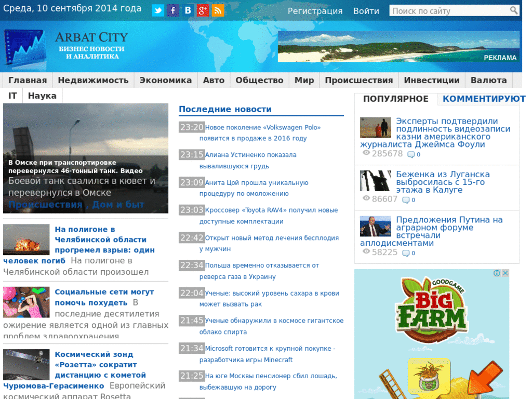Switch to the КОММЕНТИРУЮТ tab
The height and width of the screenshot is (399, 532).
(484, 99)
